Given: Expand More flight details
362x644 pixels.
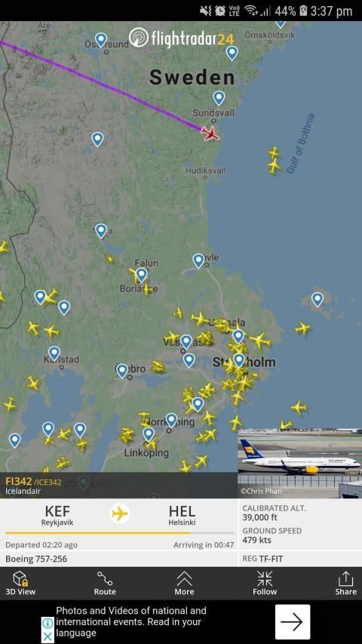Looking at the screenshot, I should coord(184,583).
